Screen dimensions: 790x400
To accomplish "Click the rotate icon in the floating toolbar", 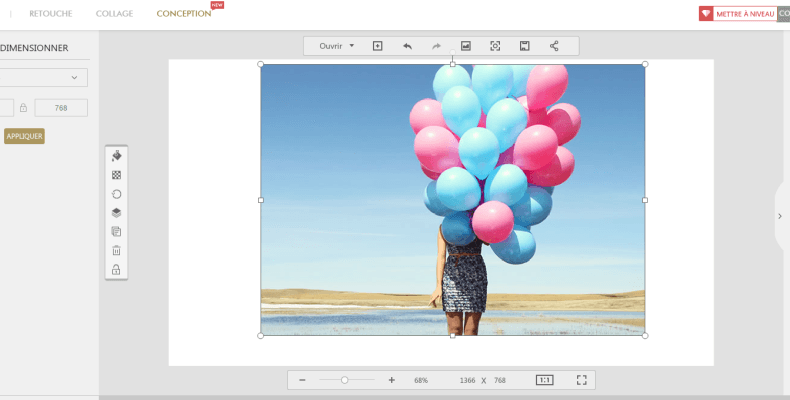I will (x=116, y=194).
